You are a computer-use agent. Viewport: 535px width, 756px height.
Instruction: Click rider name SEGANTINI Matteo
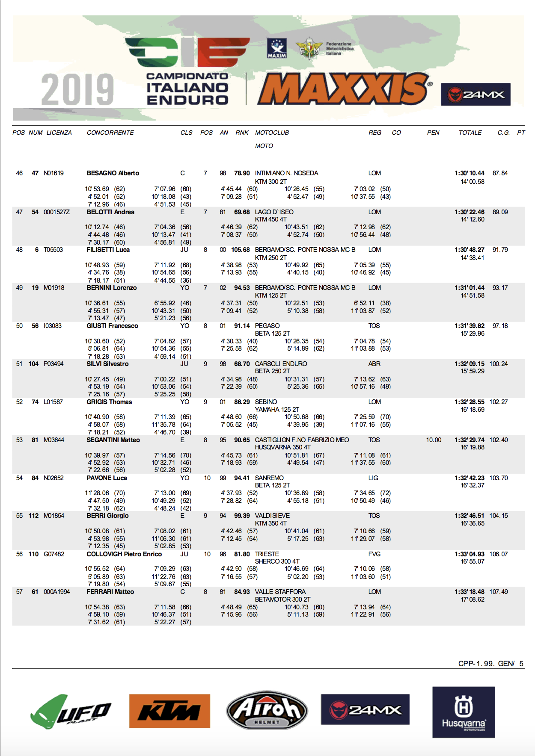pyautogui.click(x=113, y=440)
